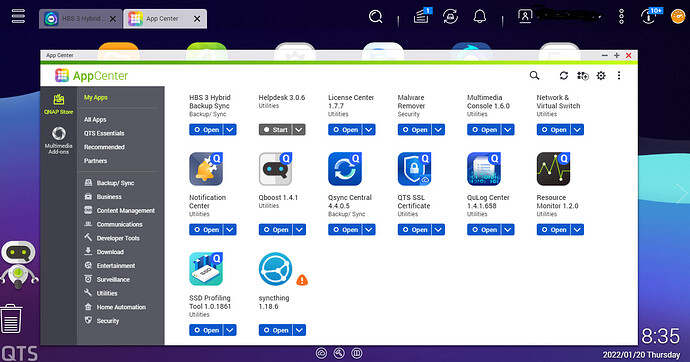Open the user account icon
The width and height of the screenshot is (690, 362).
pos(525,17)
